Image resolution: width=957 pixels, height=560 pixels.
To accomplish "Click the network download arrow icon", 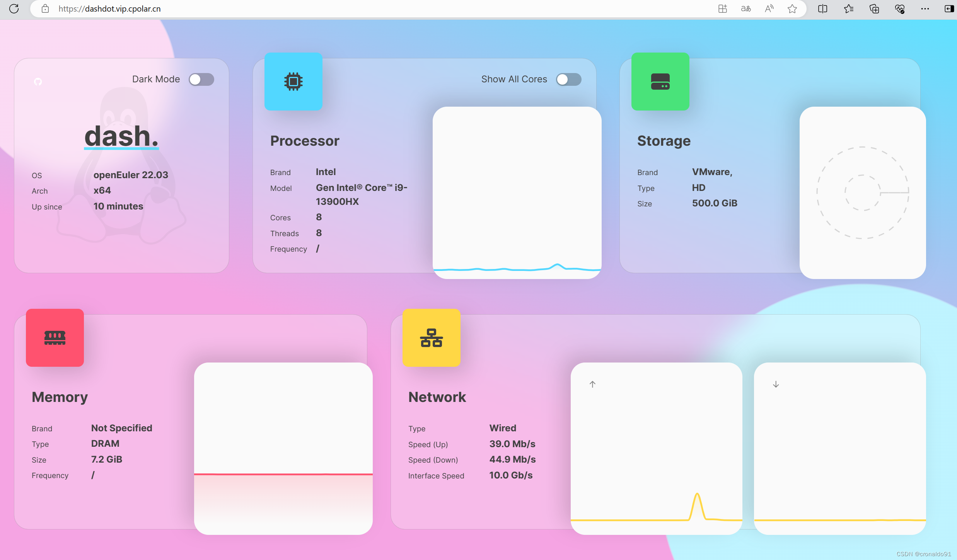I will pos(776,384).
